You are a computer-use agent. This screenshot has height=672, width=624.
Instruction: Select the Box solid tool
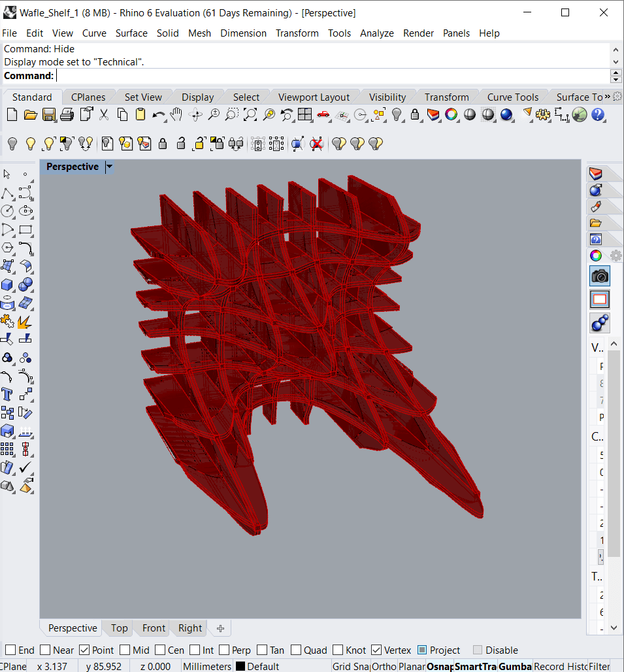[x=7, y=285]
